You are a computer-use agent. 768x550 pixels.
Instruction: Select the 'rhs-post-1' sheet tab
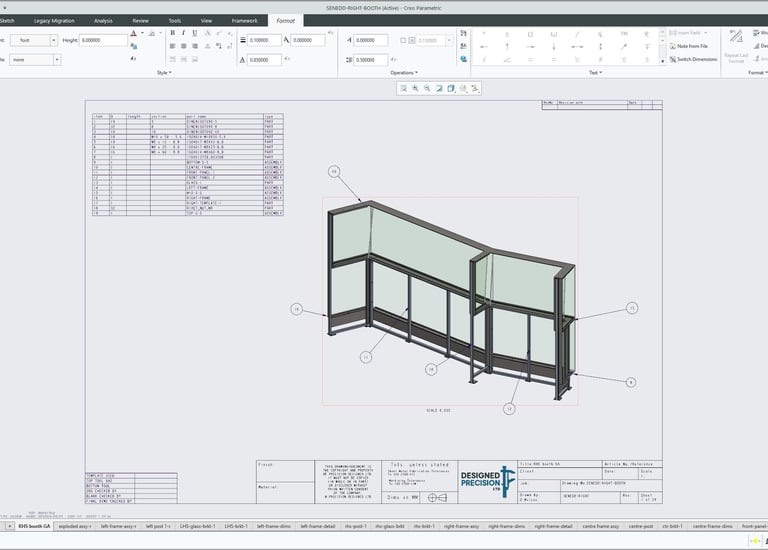(356, 526)
